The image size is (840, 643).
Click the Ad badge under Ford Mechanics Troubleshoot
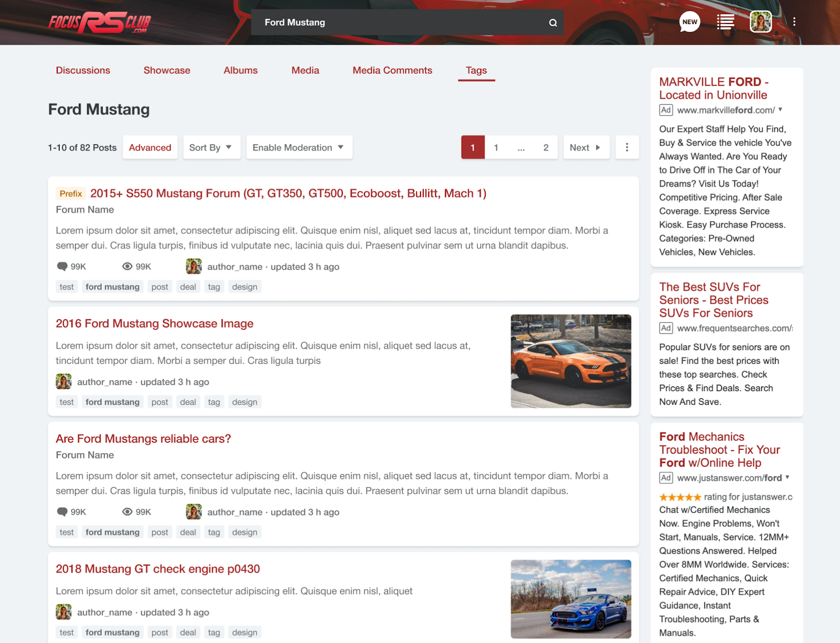666,478
